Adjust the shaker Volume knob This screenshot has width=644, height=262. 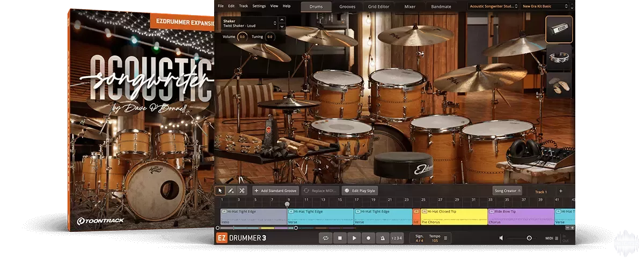click(x=242, y=37)
